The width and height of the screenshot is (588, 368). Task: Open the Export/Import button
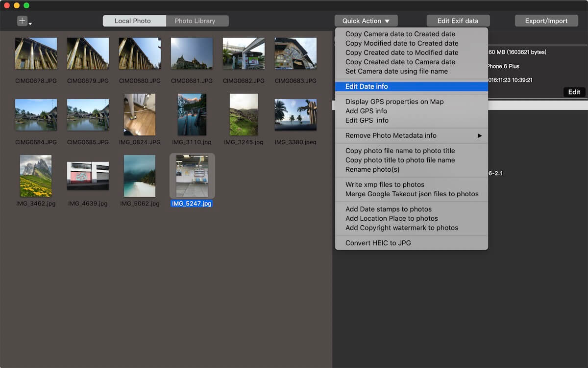(546, 21)
